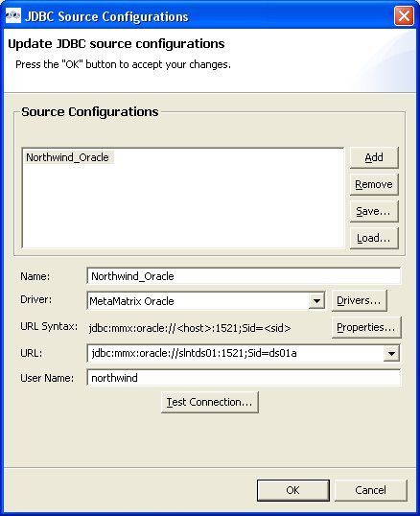Open the Properties... dialog
The image size is (420, 516).
coord(366,327)
